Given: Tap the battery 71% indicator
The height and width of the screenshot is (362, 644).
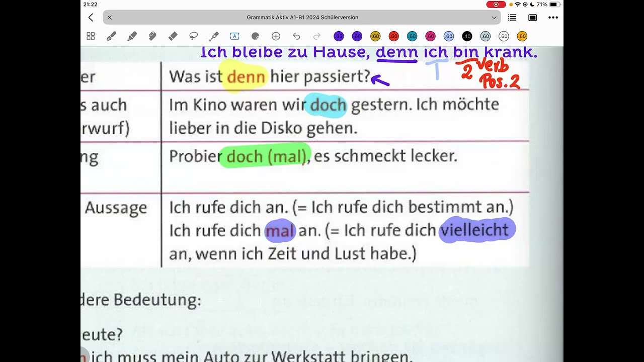Looking at the screenshot, I should click(548, 5).
